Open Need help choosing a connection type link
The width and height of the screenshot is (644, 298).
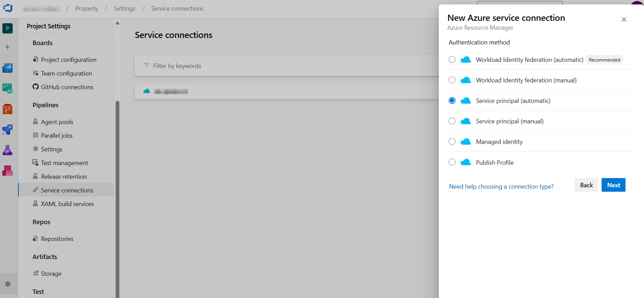click(x=501, y=186)
